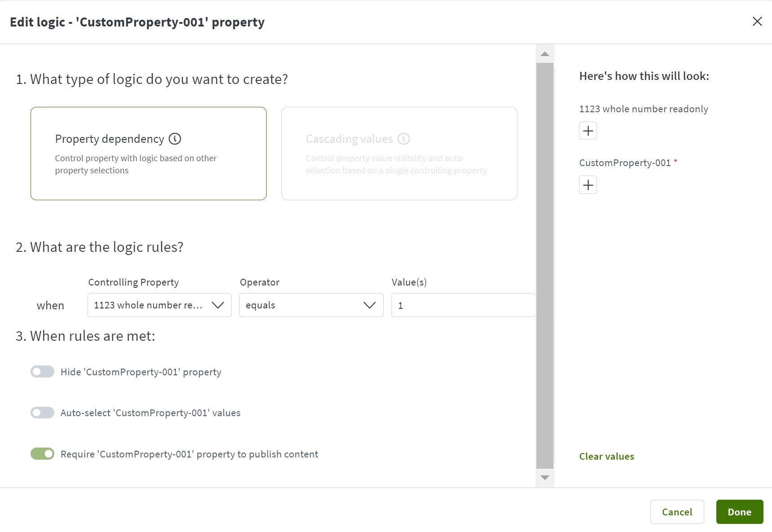The image size is (772, 532).
Task: Click the Cancel button
Action: 677,512
